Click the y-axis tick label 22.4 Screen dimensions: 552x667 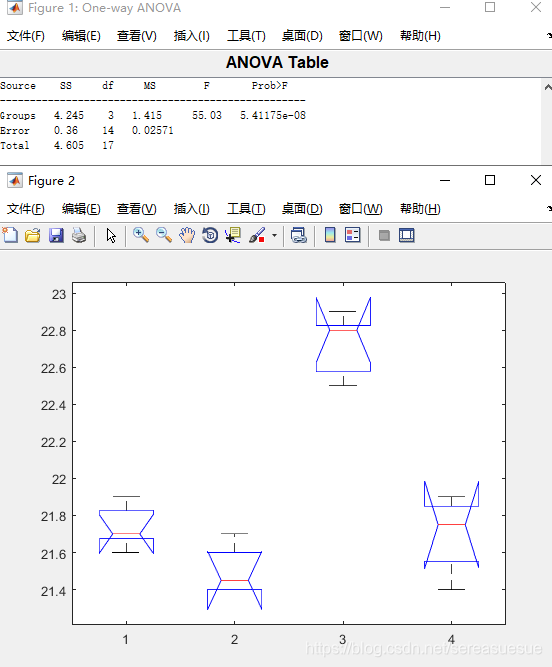click(x=54, y=405)
